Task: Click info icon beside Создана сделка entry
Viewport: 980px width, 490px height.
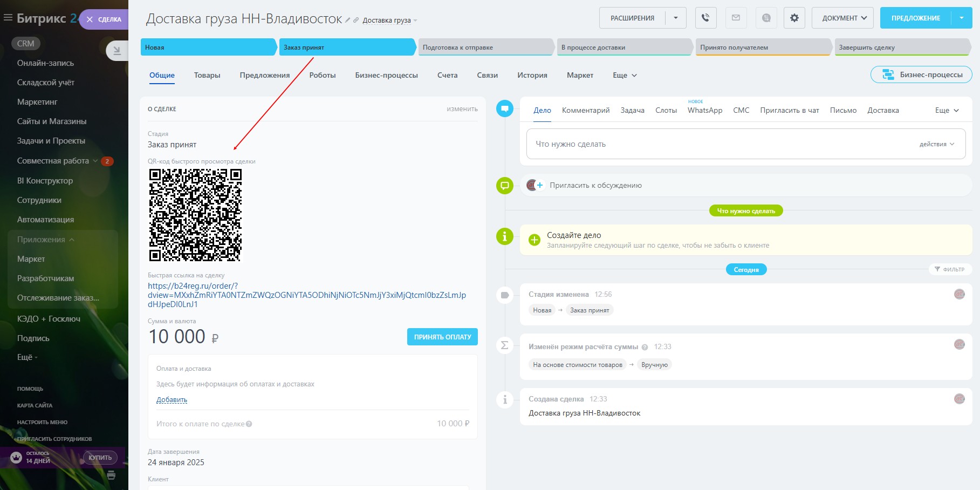Action: (x=504, y=399)
